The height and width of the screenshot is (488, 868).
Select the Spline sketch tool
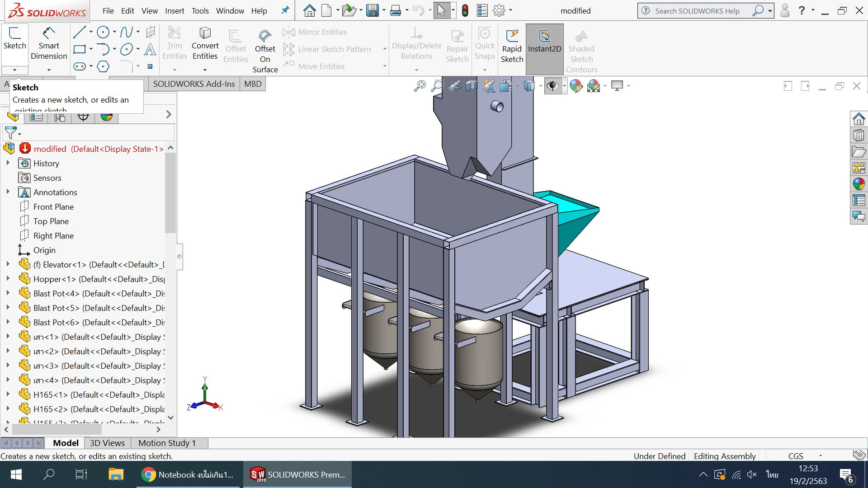pos(127,32)
